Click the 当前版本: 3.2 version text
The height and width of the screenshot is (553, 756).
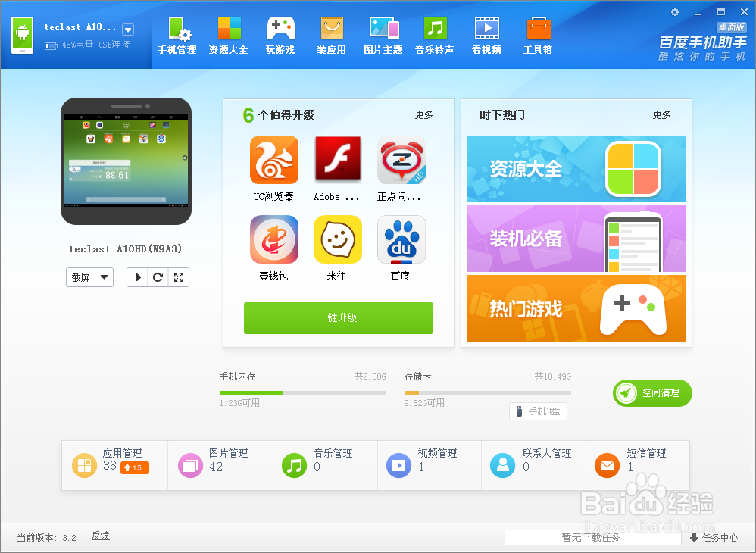[x=47, y=538]
